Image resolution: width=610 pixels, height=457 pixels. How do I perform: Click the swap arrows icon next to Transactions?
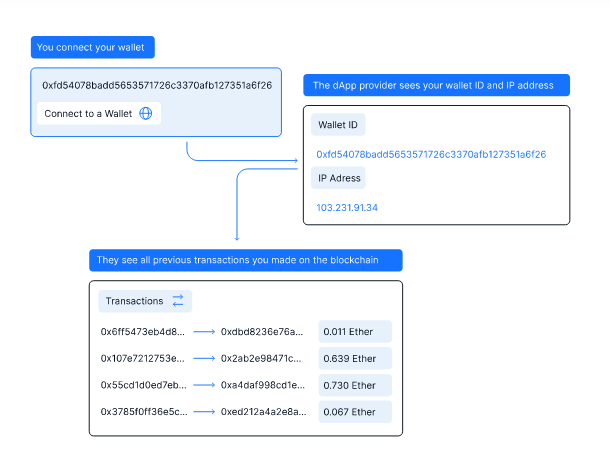[178, 301]
